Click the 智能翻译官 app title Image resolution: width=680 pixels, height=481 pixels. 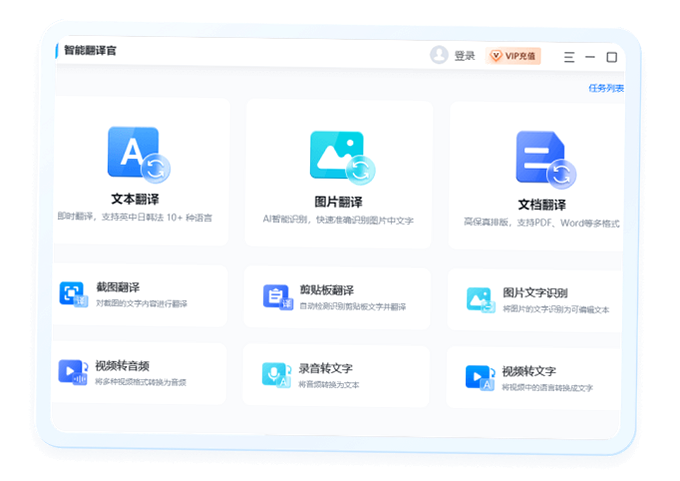click(x=90, y=50)
